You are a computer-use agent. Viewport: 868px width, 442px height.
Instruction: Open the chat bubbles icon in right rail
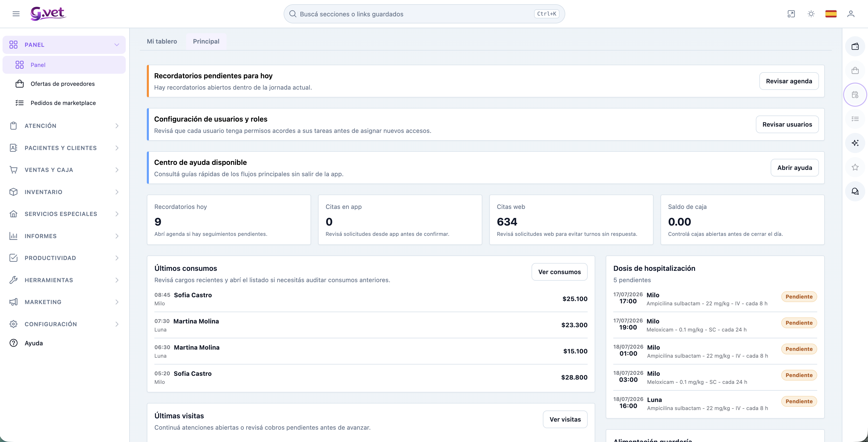(x=855, y=191)
